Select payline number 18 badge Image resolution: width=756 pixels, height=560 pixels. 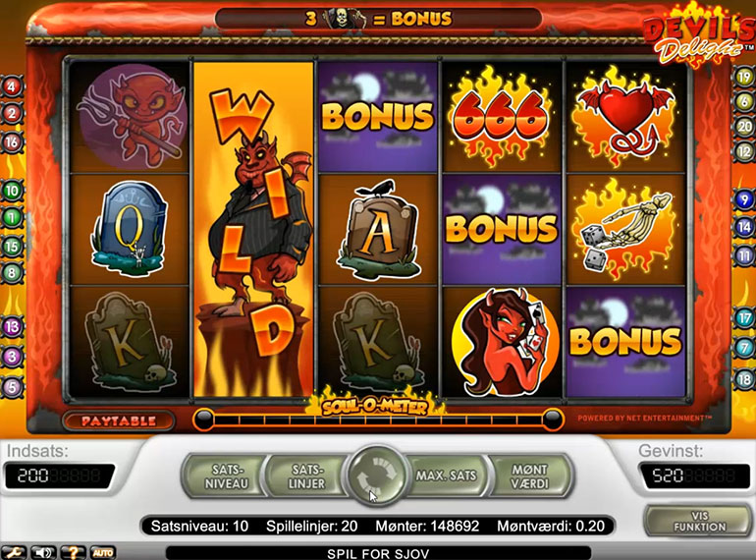pyautogui.click(x=744, y=378)
